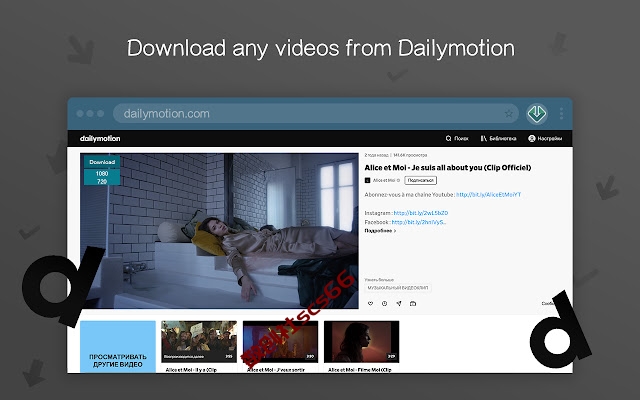Open the bit.ly/AliceEtMoiYT YouTube link

(x=488, y=195)
